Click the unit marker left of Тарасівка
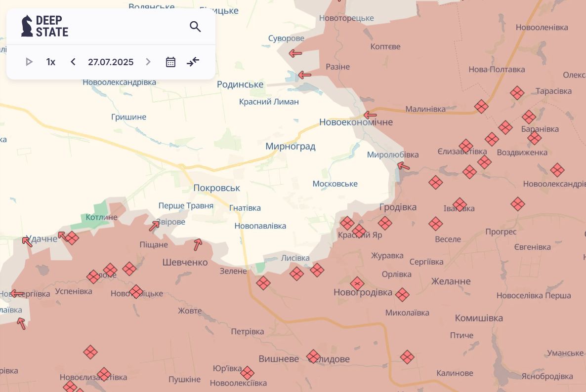586x392 pixels. point(517,93)
